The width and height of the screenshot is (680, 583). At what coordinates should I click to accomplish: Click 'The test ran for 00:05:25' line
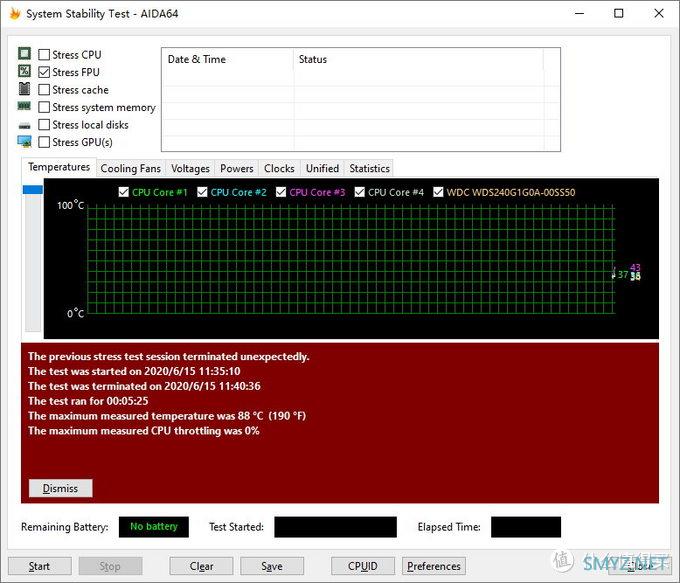pos(88,401)
